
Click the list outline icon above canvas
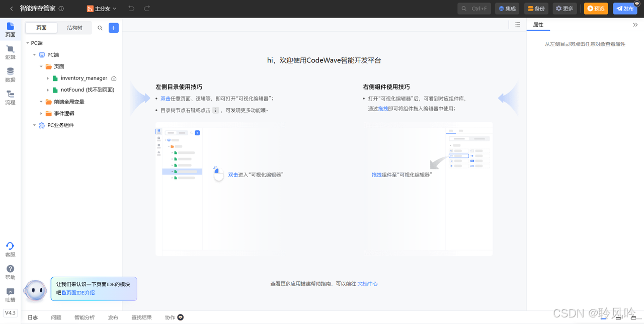(518, 25)
